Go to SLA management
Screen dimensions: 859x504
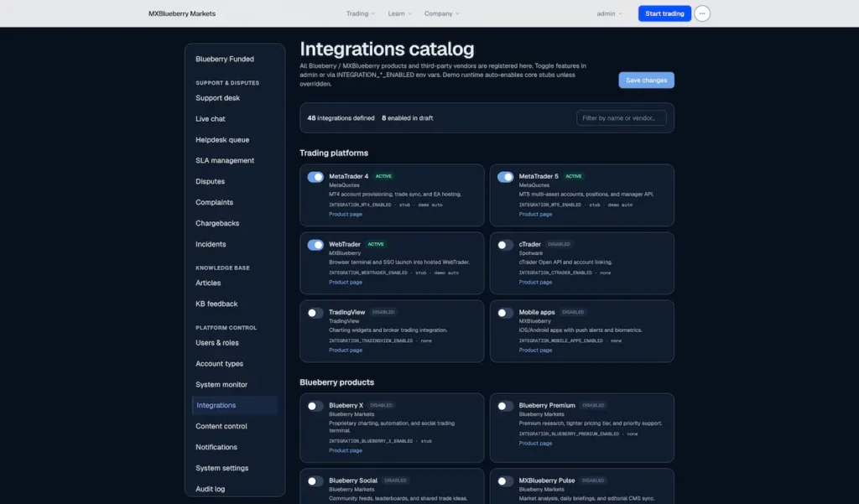(225, 160)
